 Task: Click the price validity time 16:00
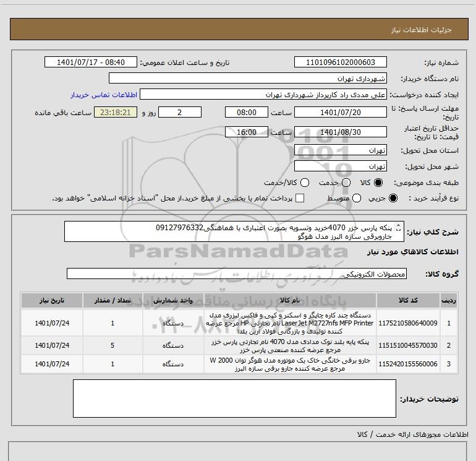pos(247,132)
